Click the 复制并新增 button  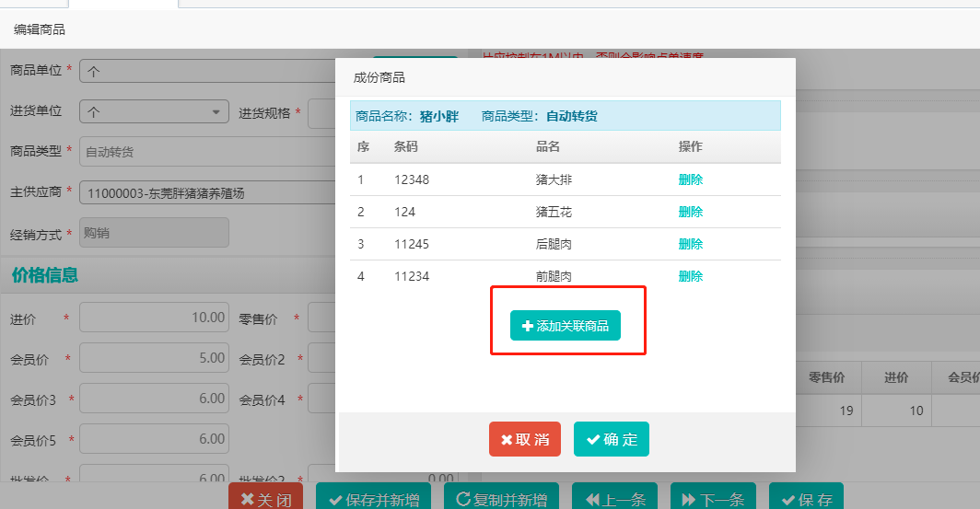tap(502, 499)
